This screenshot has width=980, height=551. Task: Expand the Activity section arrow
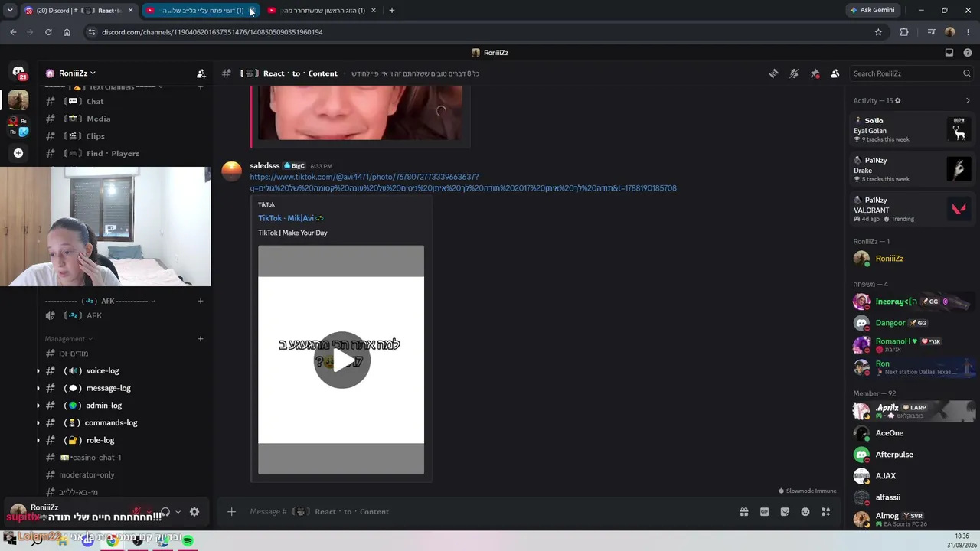pos(968,100)
